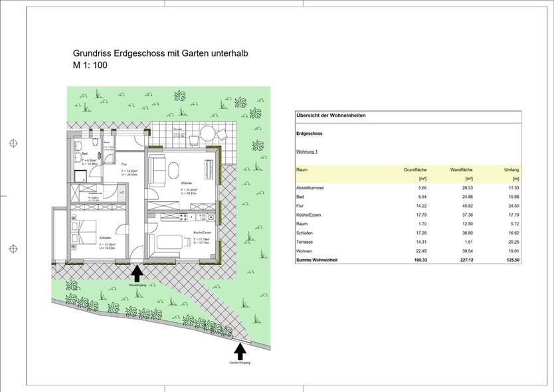The width and height of the screenshot is (554, 392).
Task: Select the lower registration crosshair mark at left margin
Action: [13, 249]
